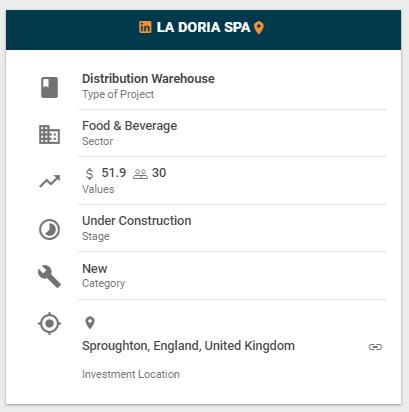
Task: Click the wrench icon next to Category
Action: (x=49, y=276)
